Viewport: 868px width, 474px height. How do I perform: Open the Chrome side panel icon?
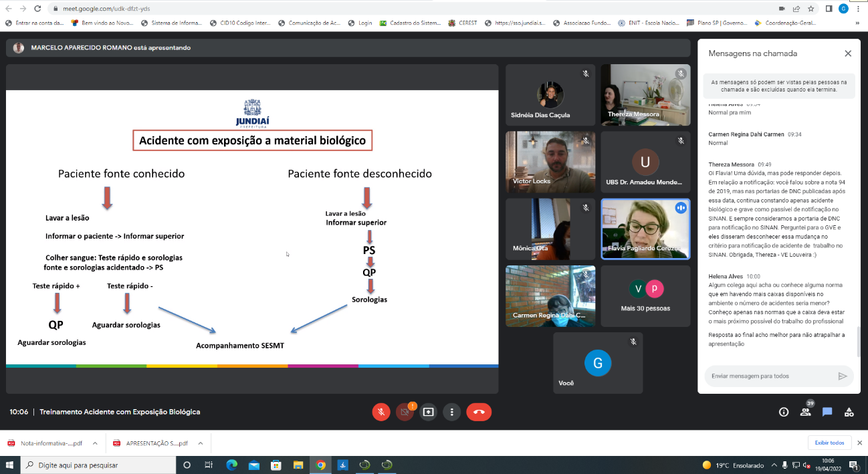pos(829,9)
